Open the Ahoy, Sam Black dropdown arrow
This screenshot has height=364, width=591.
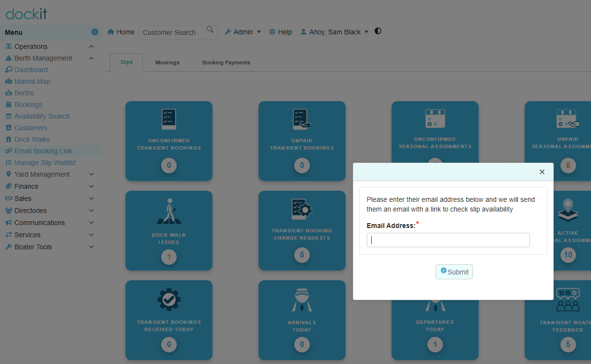tap(366, 32)
